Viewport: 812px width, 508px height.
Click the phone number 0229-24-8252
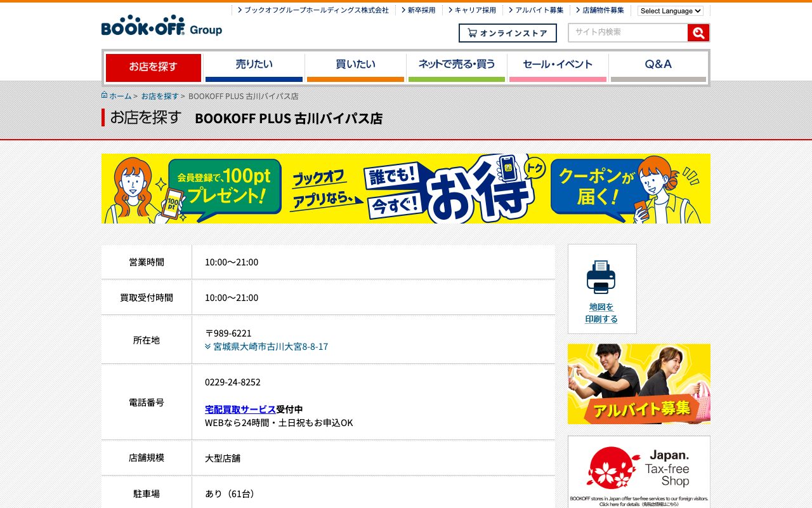tap(233, 382)
